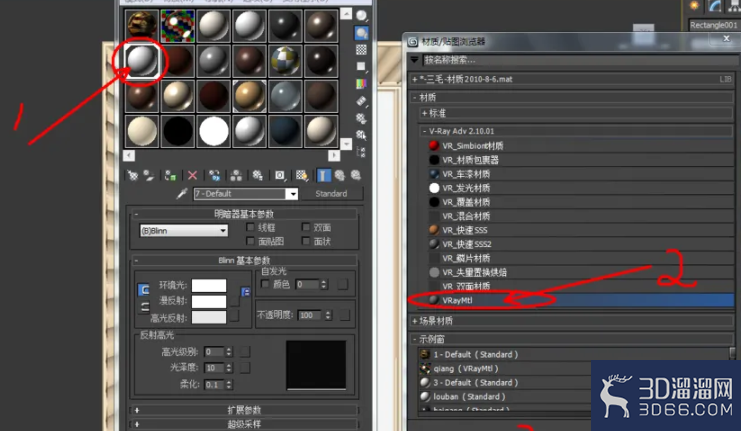Open the 7 - Default material name dropdown
The image size is (741, 431).
pos(293,194)
